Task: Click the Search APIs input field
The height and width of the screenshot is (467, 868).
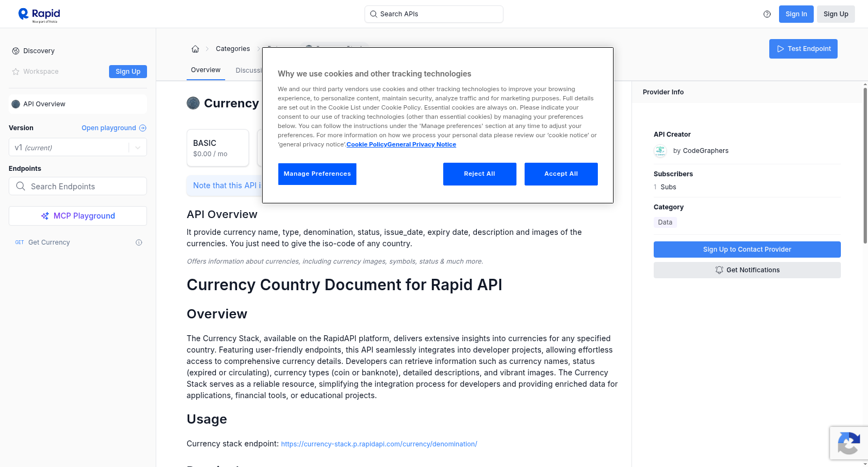Action: pos(434,14)
